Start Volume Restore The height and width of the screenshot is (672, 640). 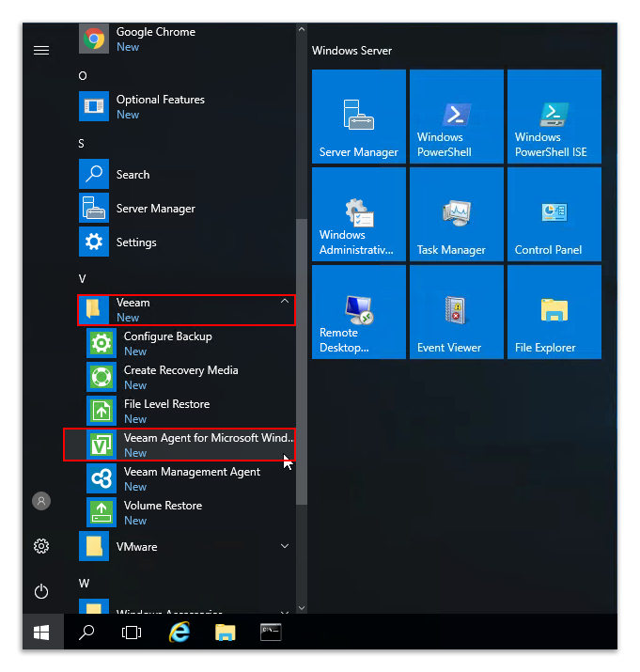coord(162,512)
